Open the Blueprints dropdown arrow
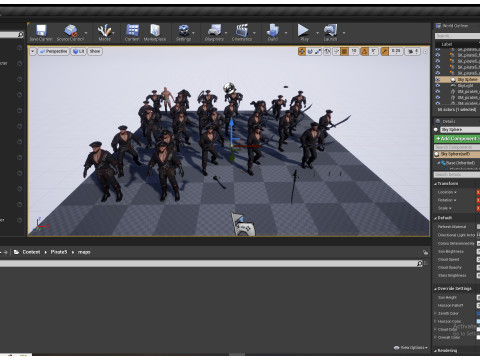 [226, 33]
